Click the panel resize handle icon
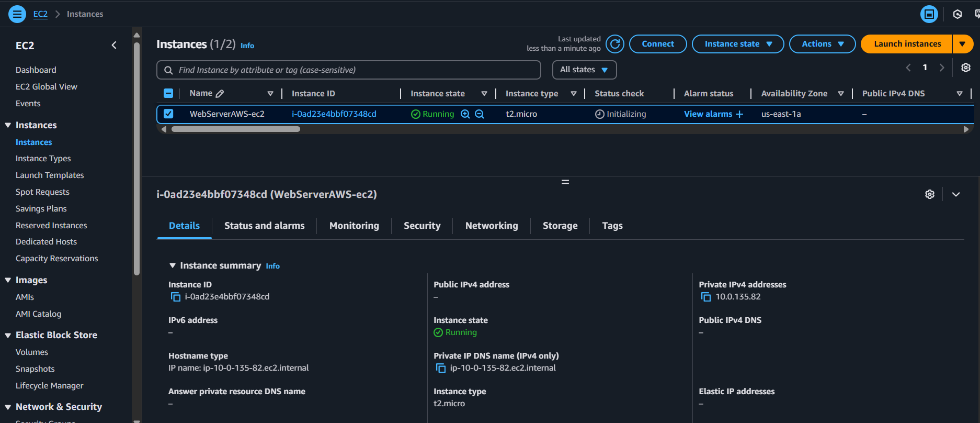 click(565, 182)
